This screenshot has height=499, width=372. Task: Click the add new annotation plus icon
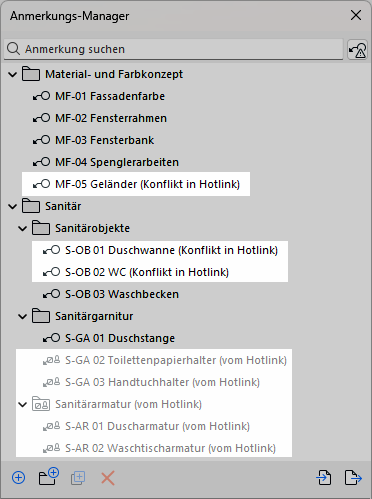point(18,478)
